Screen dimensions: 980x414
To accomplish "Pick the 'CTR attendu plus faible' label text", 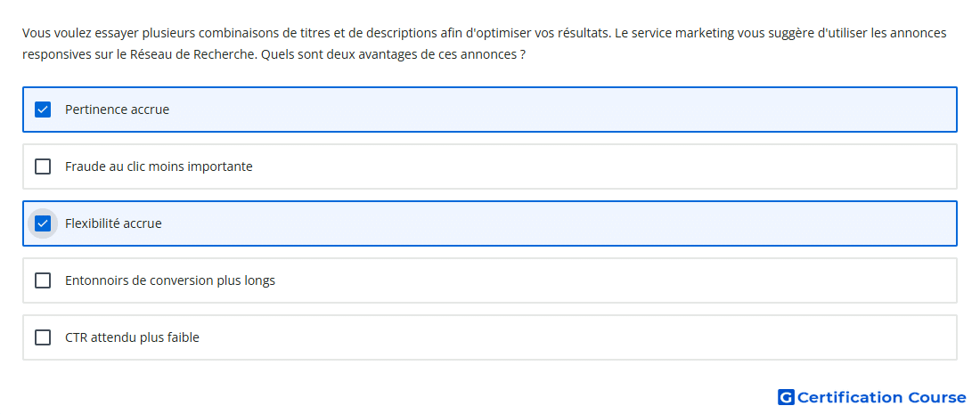I will coord(132,337).
